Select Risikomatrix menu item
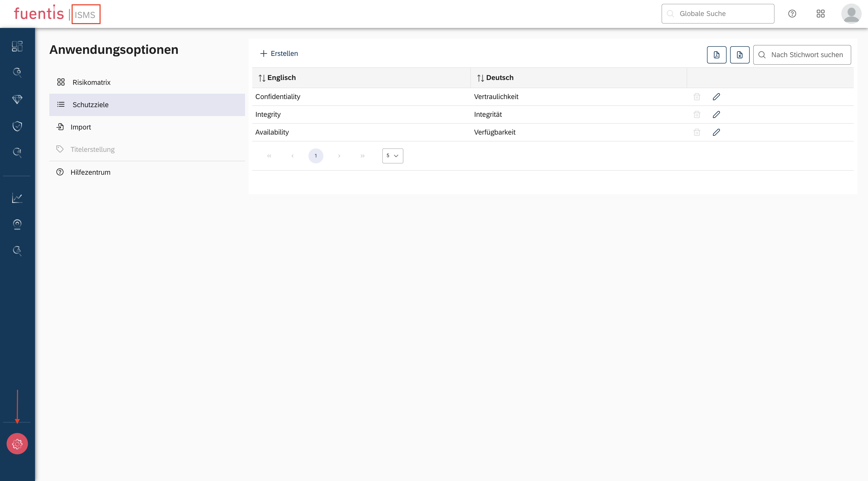The width and height of the screenshot is (868, 481). tap(91, 82)
